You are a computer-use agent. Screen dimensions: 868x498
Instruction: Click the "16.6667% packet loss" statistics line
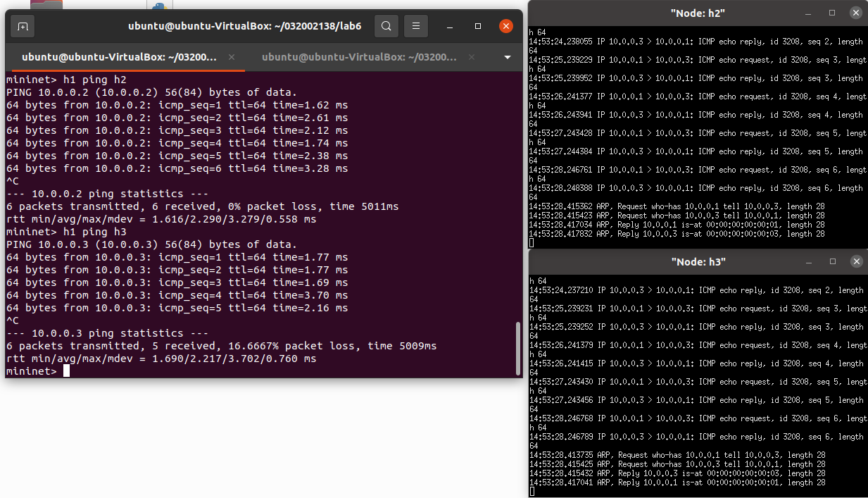(x=222, y=346)
